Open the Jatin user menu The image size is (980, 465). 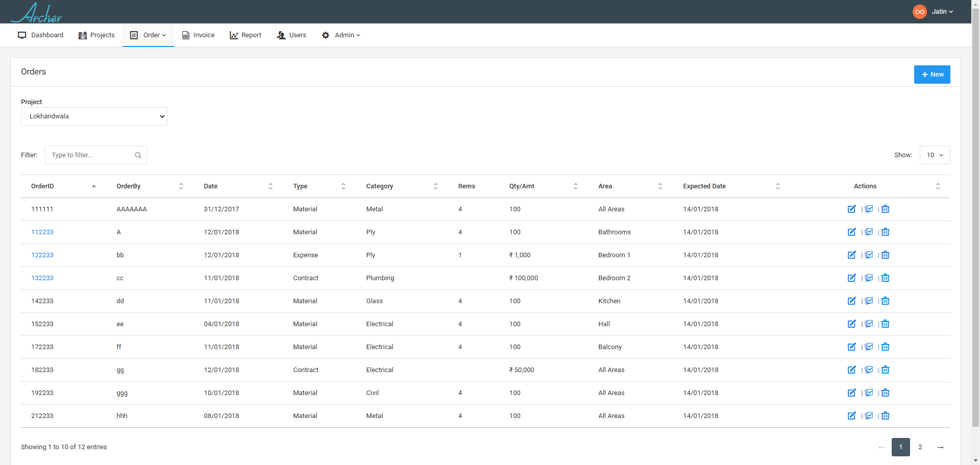click(942, 12)
